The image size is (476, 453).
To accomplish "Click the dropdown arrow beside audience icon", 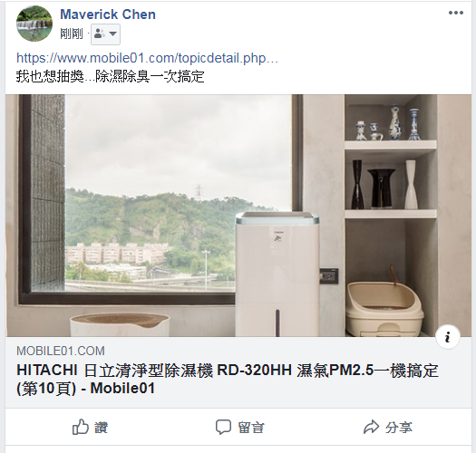I will coord(113,34).
